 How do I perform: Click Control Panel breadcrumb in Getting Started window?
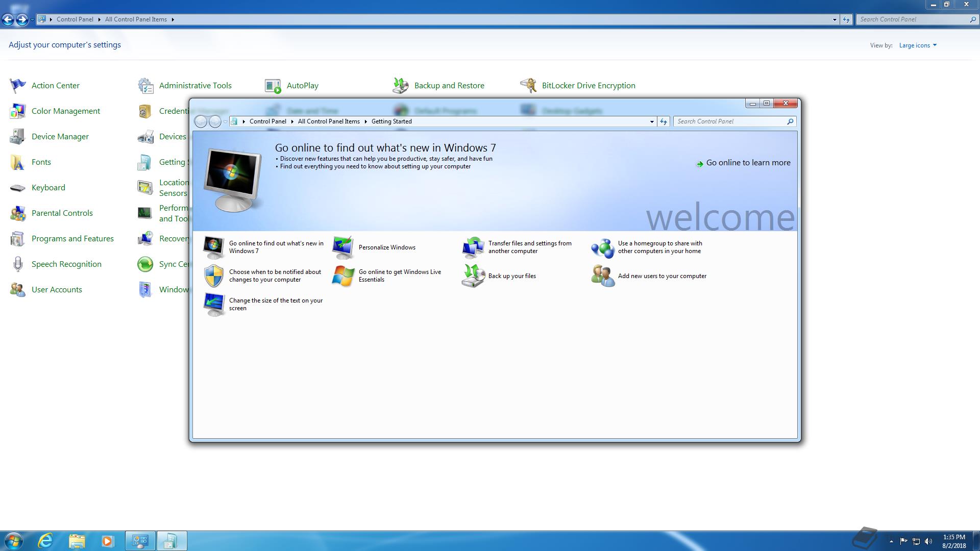pyautogui.click(x=268, y=121)
